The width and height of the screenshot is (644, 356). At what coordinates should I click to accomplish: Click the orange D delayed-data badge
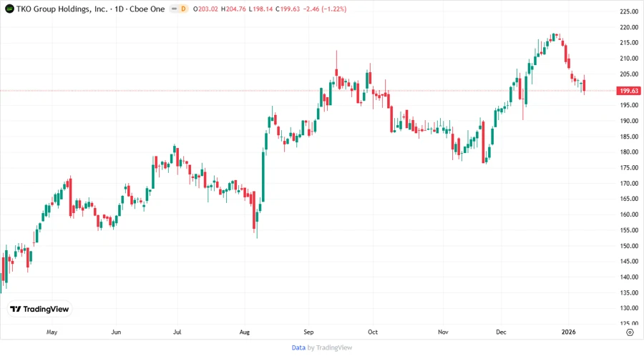tap(184, 9)
